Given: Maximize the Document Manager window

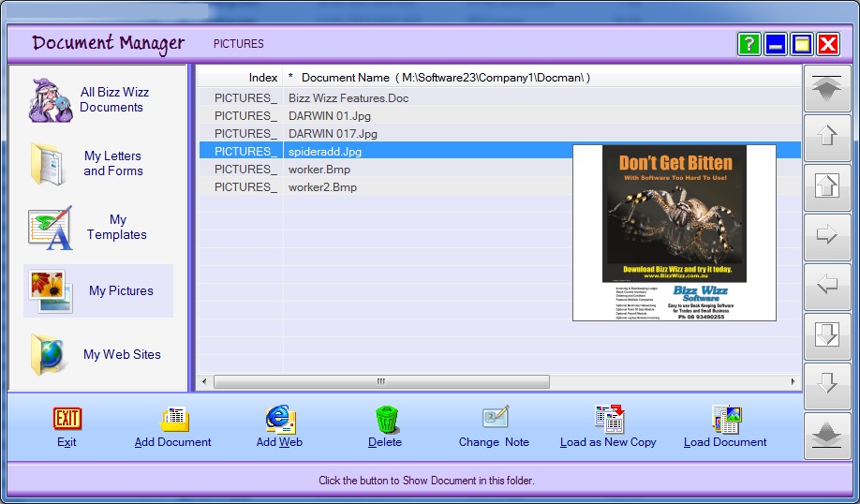Looking at the screenshot, I should [x=802, y=44].
